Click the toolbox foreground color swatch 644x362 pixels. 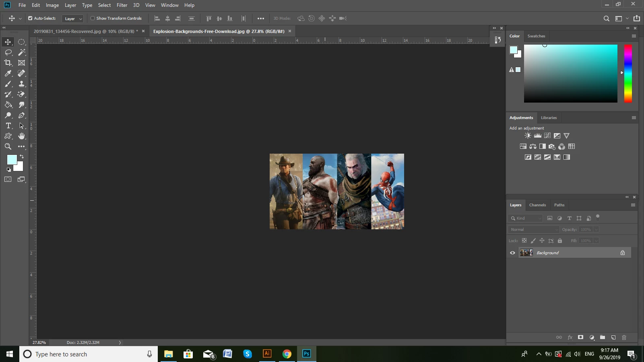point(12,160)
